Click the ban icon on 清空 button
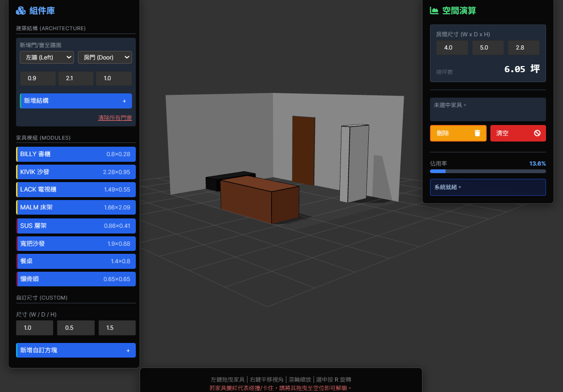 click(537, 133)
